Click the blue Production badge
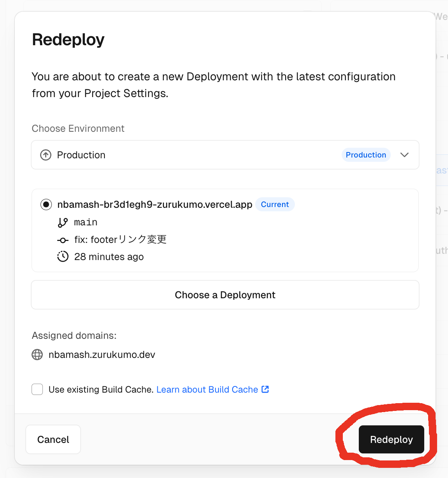This screenshot has width=448, height=478. (x=366, y=155)
